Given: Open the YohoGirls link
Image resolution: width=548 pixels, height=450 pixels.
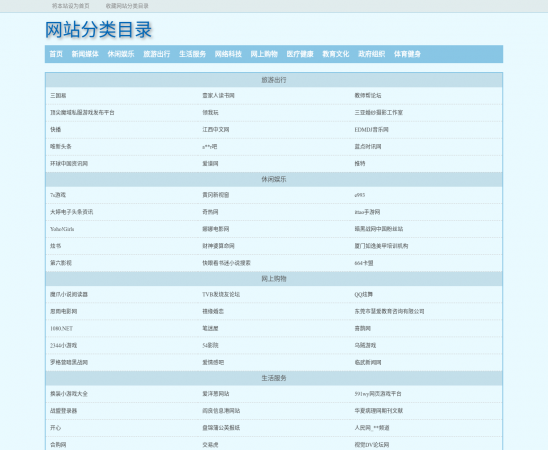Looking at the screenshot, I should (62, 229).
